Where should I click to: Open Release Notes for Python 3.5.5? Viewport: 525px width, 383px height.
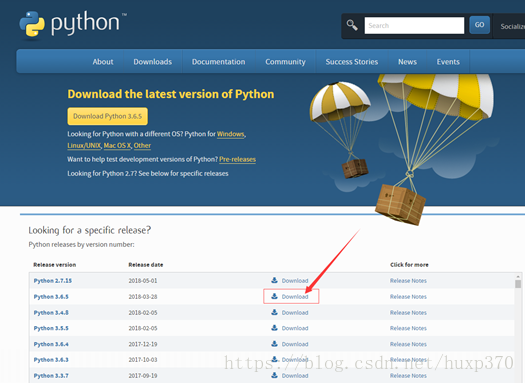[408, 328]
